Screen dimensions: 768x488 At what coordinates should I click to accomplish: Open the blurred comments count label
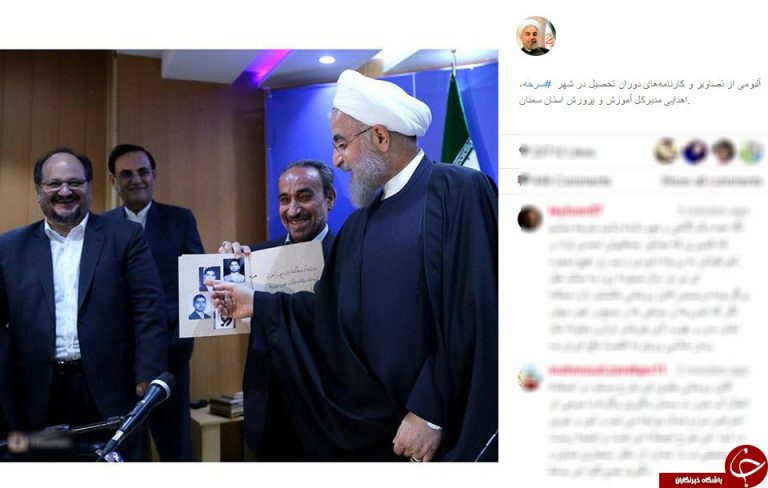[x=571, y=181]
